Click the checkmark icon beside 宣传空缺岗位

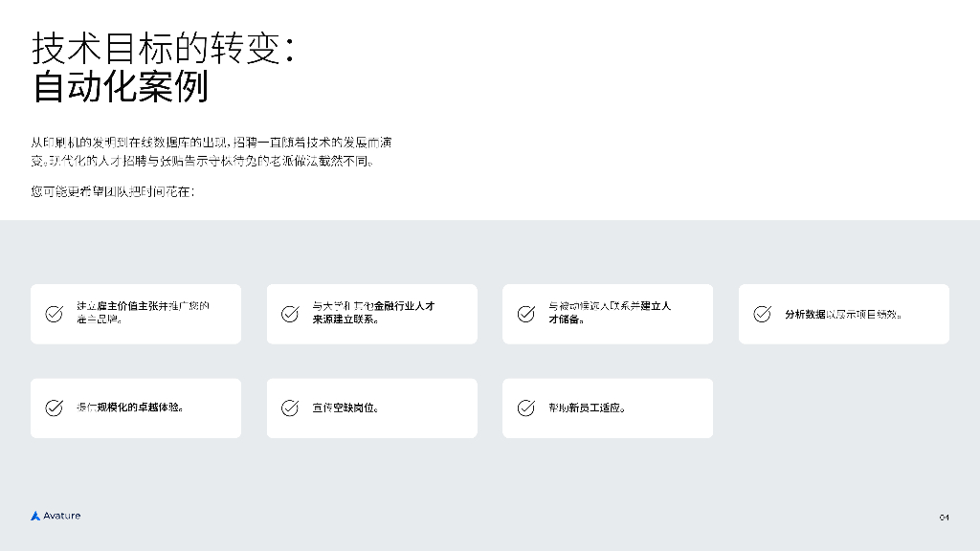(x=290, y=408)
